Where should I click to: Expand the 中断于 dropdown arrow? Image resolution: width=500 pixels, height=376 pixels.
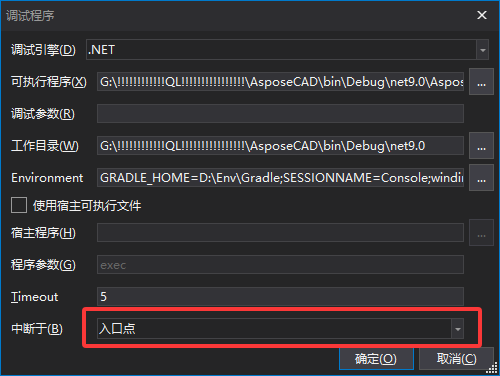point(457,329)
